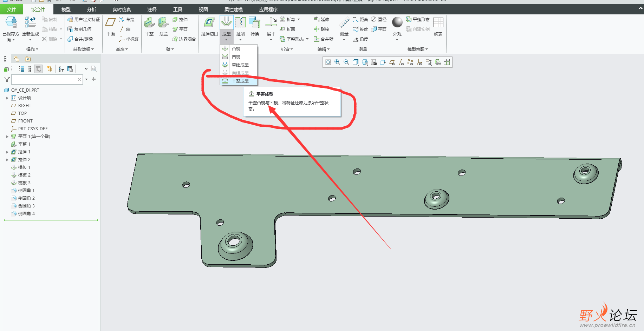Toggle tree columns display button
The height and width of the screenshot is (331, 644).
click(38, 69)
